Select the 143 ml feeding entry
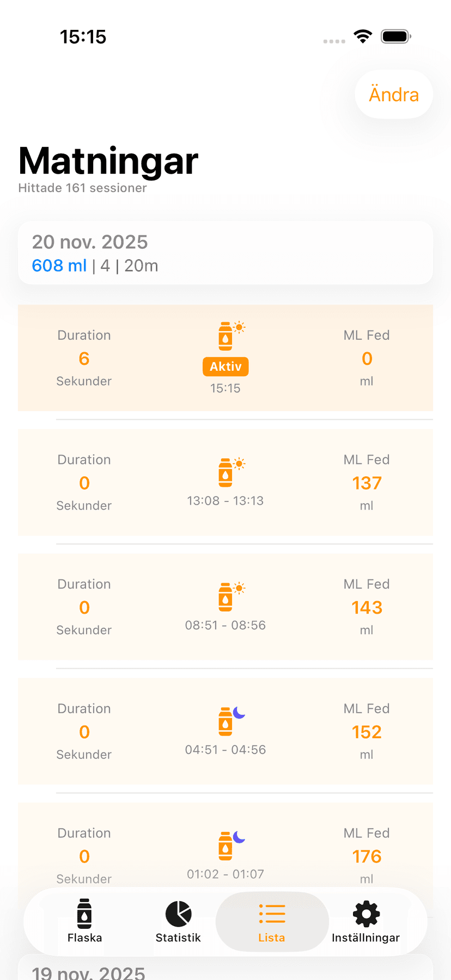Viewport: 451px width, 980px height. pyautogui.click(x=367, y=608)
